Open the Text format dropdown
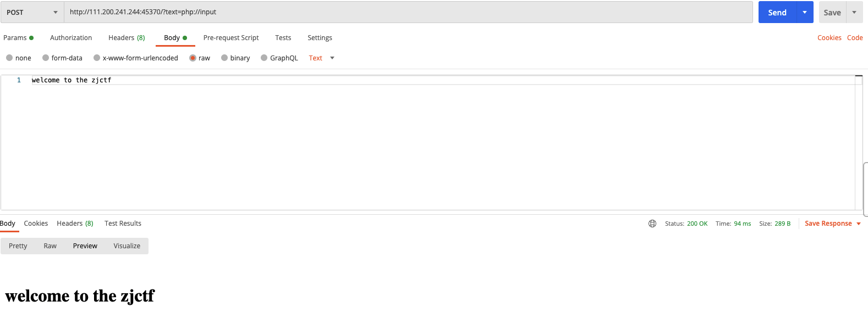This screenshot has width=868, height=318. point(322,58)
